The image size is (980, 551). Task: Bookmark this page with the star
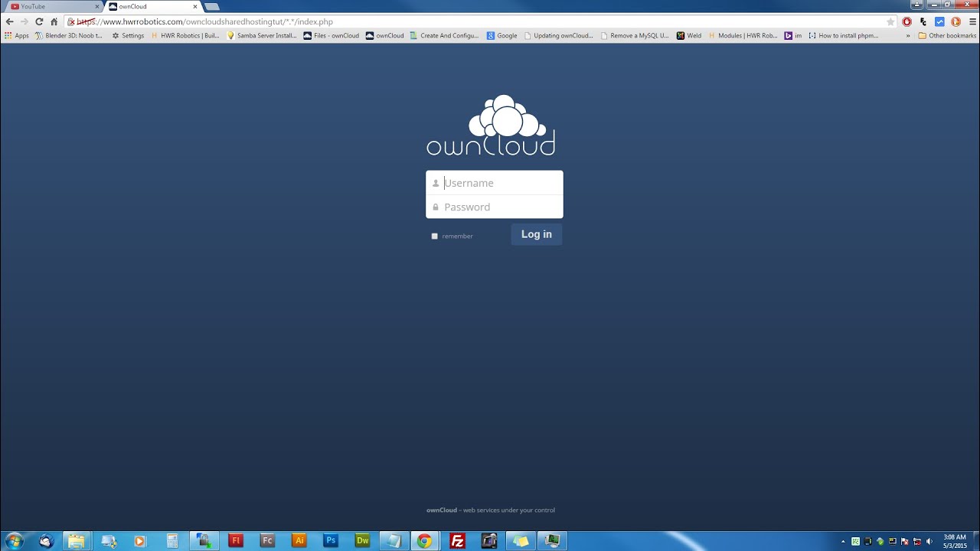[890, 22]
